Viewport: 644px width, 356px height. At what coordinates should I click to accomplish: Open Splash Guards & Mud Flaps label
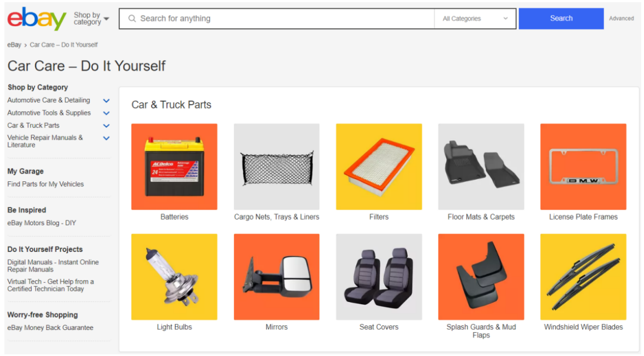481,331
